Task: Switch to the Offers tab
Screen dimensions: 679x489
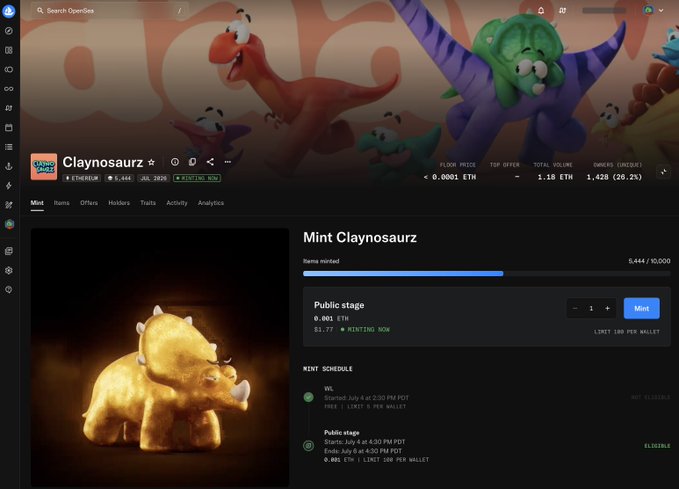Action: (x=89, y=203)
